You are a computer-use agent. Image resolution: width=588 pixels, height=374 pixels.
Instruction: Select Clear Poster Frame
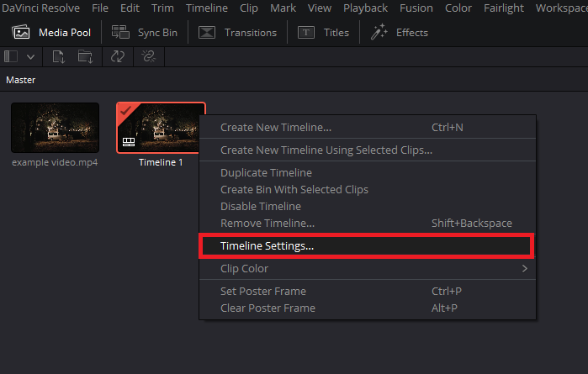tap(368, 308)
